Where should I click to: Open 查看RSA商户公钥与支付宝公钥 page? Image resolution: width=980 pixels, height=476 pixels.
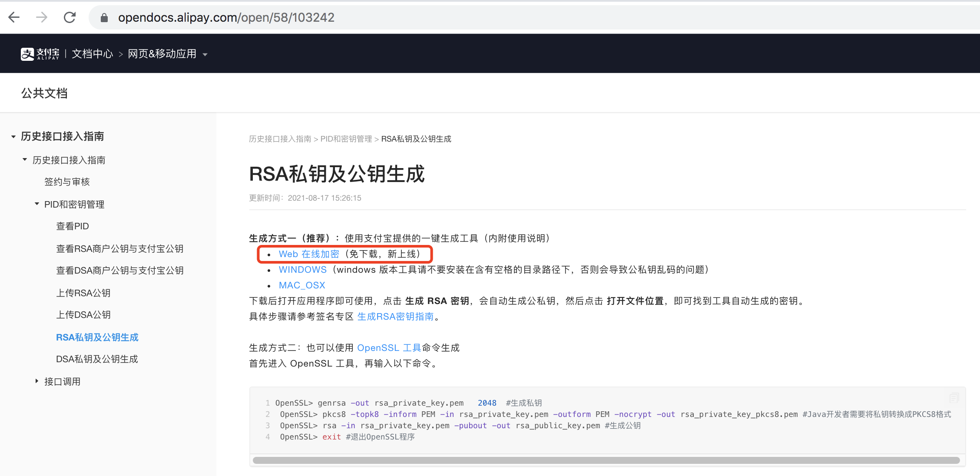(x=120, y=249)
